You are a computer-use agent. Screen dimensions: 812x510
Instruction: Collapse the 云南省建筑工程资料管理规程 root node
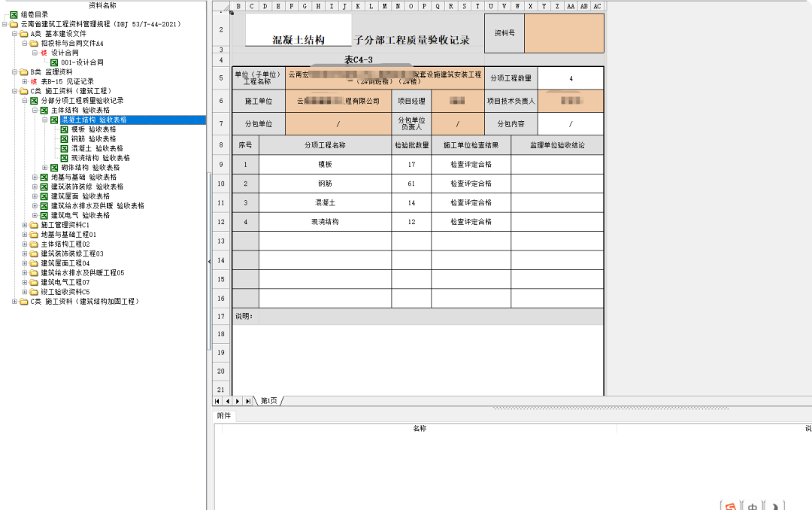click(x=5, y=24)
